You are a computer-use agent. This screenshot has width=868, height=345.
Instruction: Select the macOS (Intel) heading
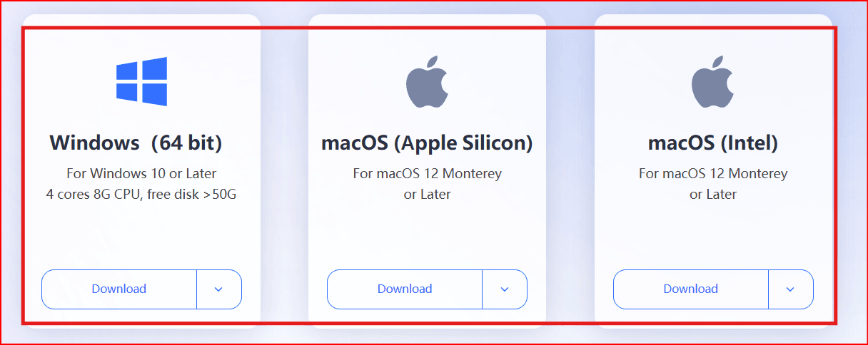tap(712, 143)
